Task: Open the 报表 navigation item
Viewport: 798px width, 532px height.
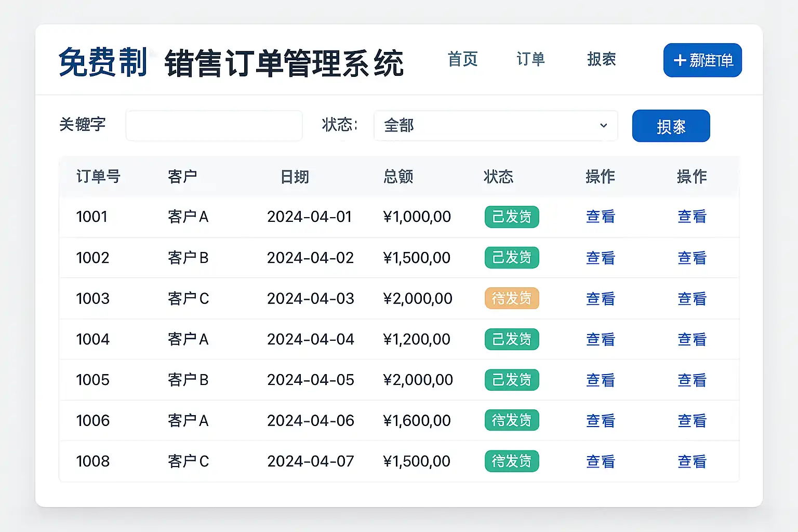Action: (x=601, y=59)
